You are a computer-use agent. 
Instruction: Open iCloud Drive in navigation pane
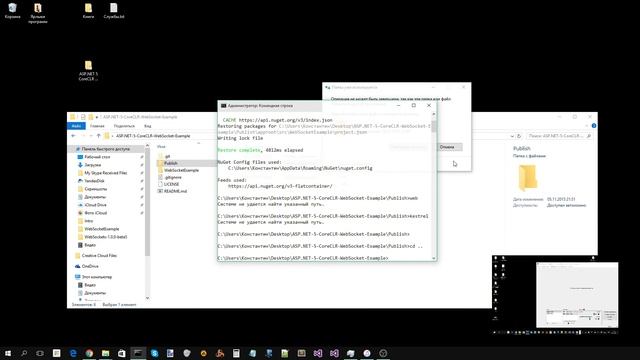tap(96, 205)
